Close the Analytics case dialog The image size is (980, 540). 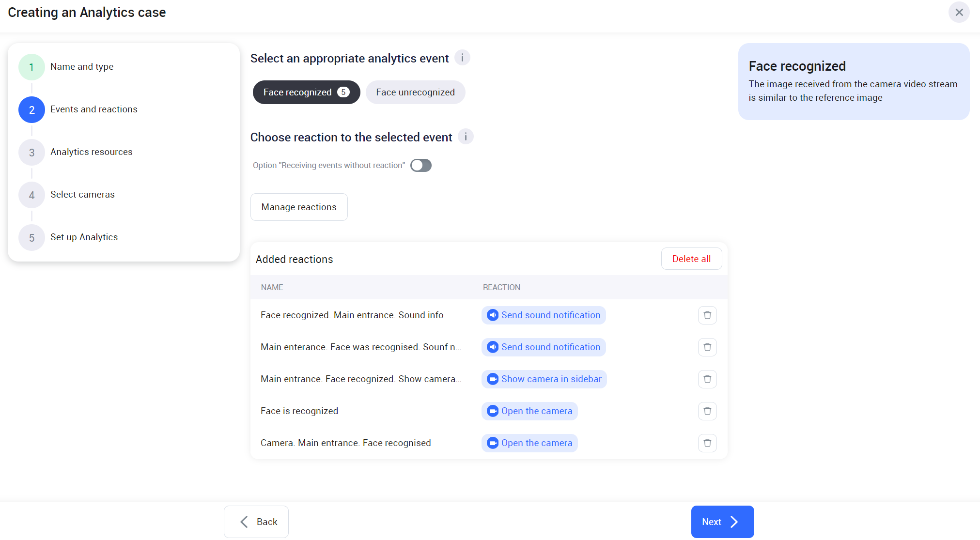tap(959, 13)
